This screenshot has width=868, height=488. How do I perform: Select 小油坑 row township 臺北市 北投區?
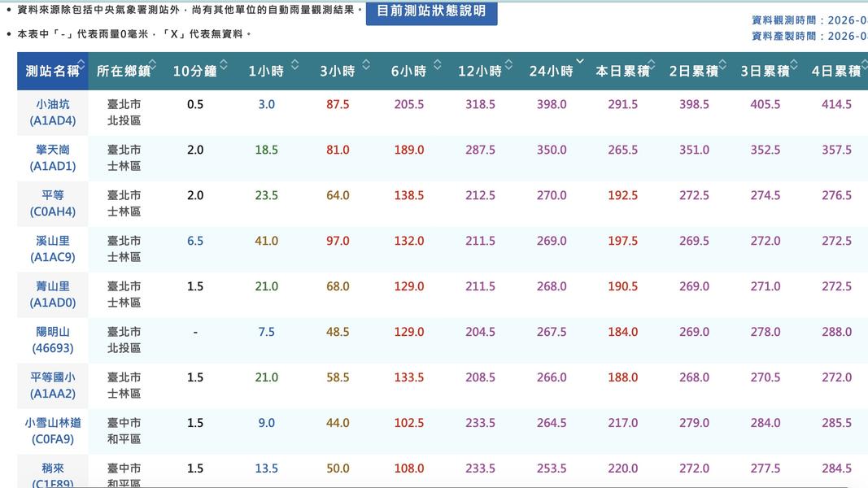pyautogui.click(x=124, y=112)
